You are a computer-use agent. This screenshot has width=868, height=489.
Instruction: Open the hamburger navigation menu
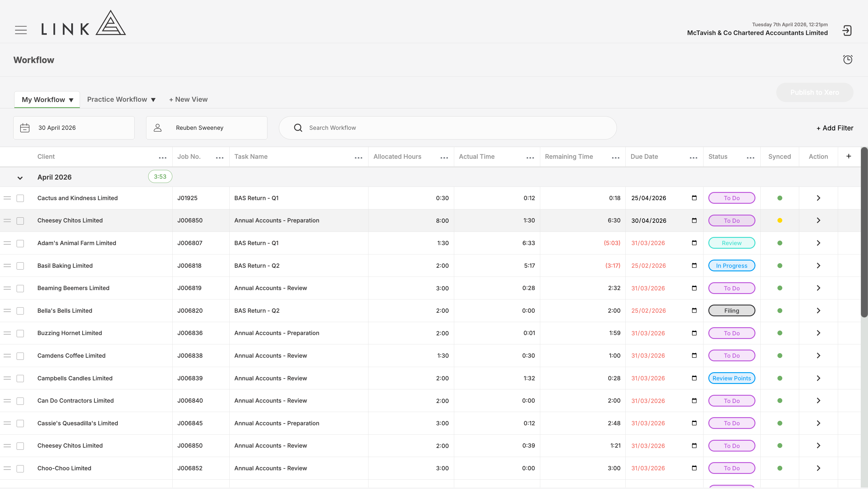pyautogui.click(x=21, y=30)
